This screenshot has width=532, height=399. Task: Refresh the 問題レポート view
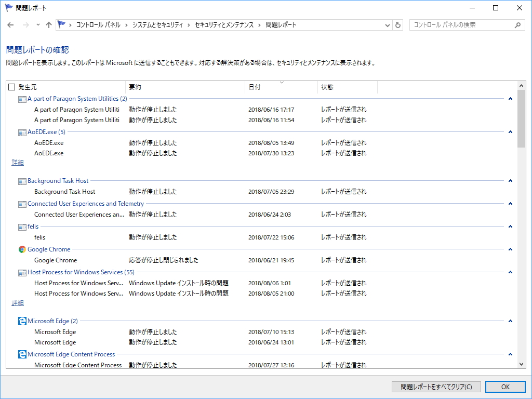pyautogui.click(x=398, y=25)
